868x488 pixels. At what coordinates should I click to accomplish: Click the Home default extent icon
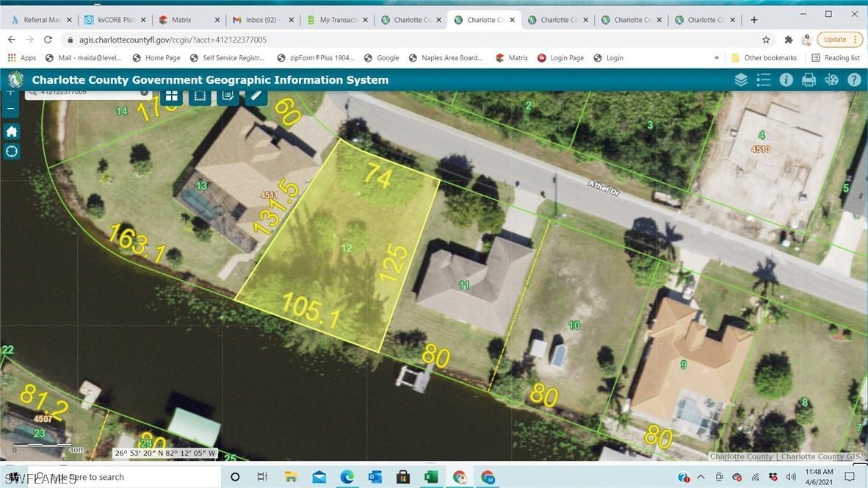10,131
